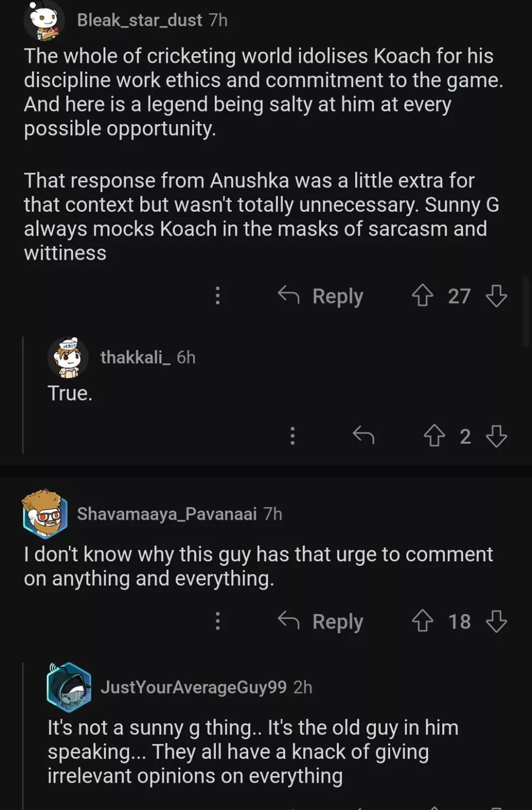532x810 pixels.
Task: Tap reply arrow on thakkali_'s comment
Action: 363,436
